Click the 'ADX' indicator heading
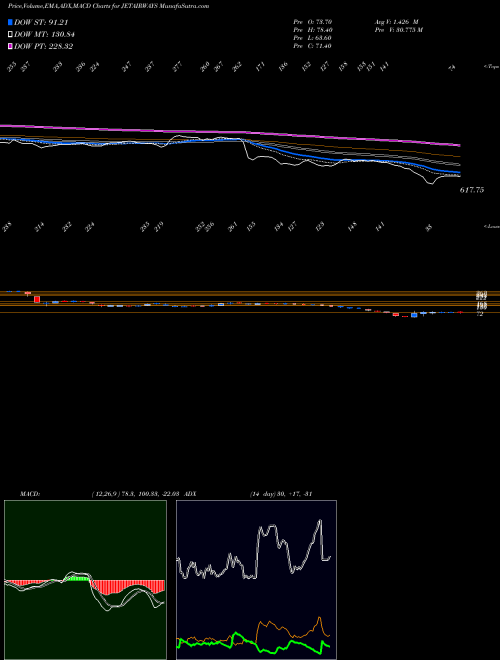Image resolution: width=500 pixels, height=660 pixels. point(191,494)
